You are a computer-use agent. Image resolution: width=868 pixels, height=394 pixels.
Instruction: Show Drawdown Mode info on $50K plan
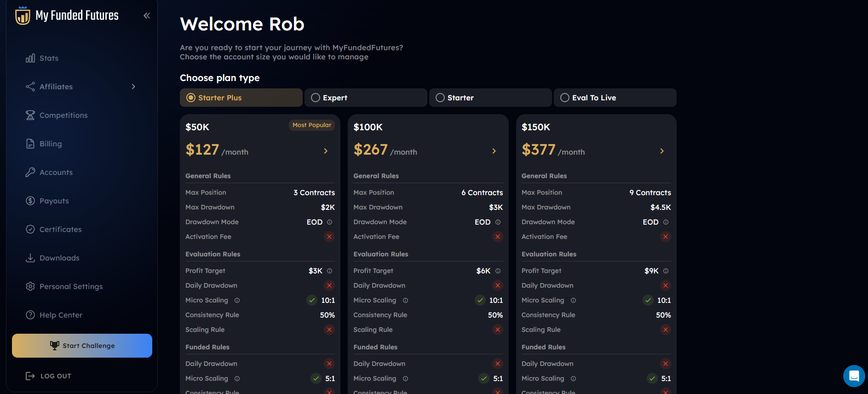(329, 222)
